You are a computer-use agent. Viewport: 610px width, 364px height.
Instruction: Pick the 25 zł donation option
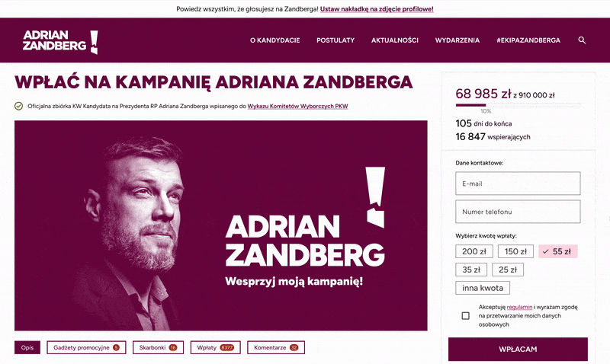(x=508, y=270)
